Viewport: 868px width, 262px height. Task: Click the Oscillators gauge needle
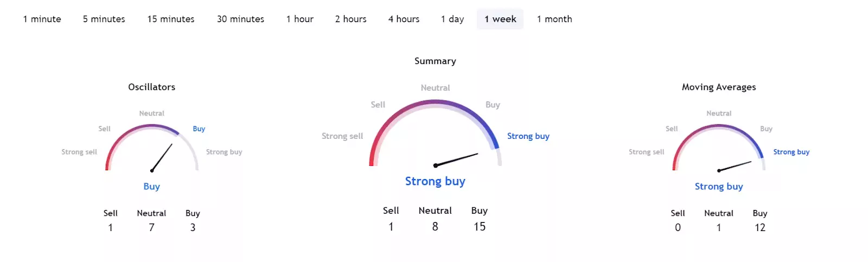(162, 157)
